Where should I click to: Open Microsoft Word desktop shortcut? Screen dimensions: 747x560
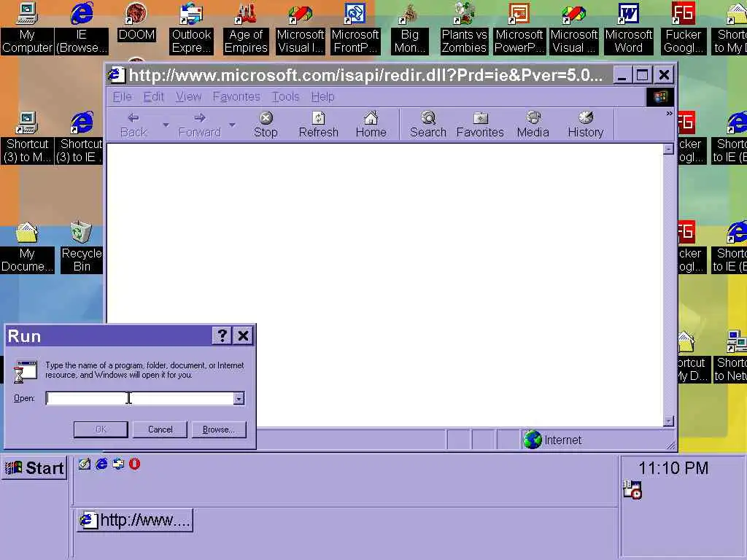pos(628,28)
